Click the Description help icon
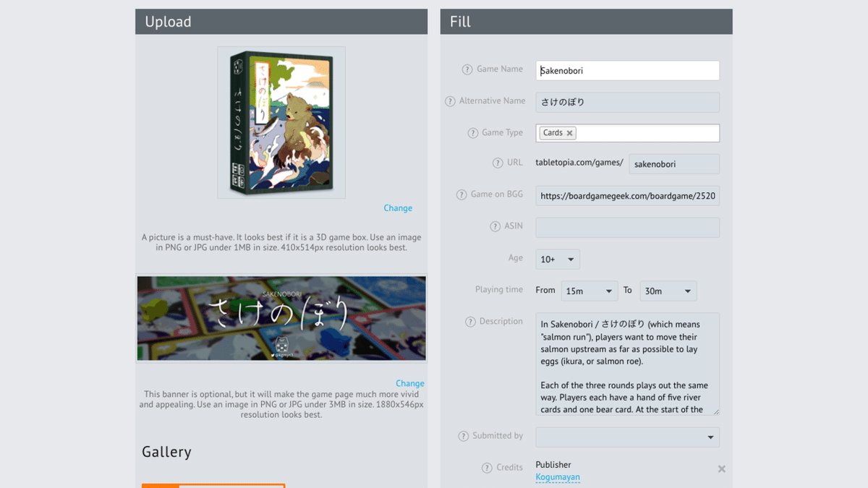868x488 pixels. tap(470, 322)
